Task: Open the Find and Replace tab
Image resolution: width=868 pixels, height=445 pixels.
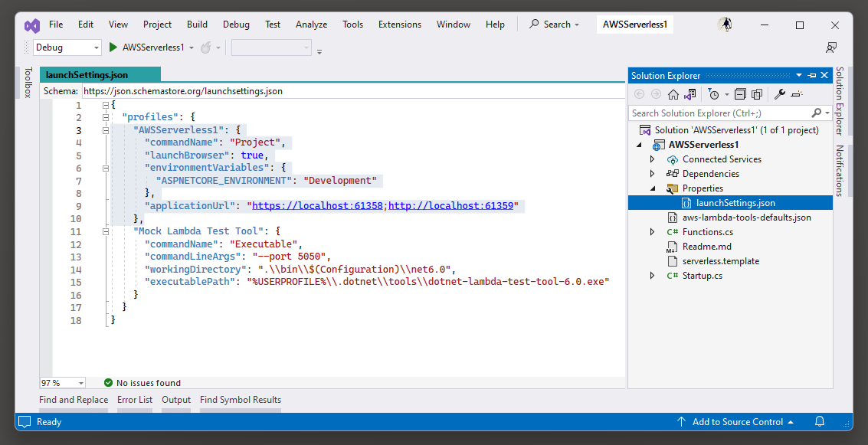Action: pyautogui.click(x=74, y=400)
